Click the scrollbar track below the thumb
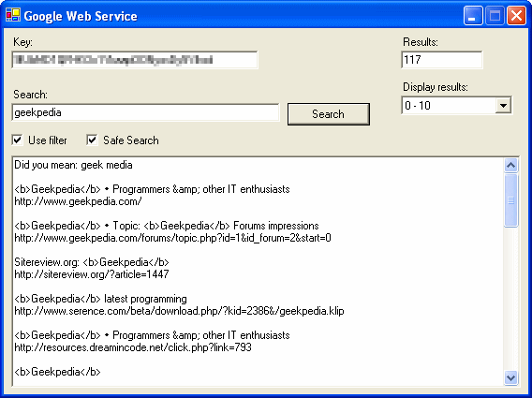This screenshot has height=398, width=532. coord(511,299)
